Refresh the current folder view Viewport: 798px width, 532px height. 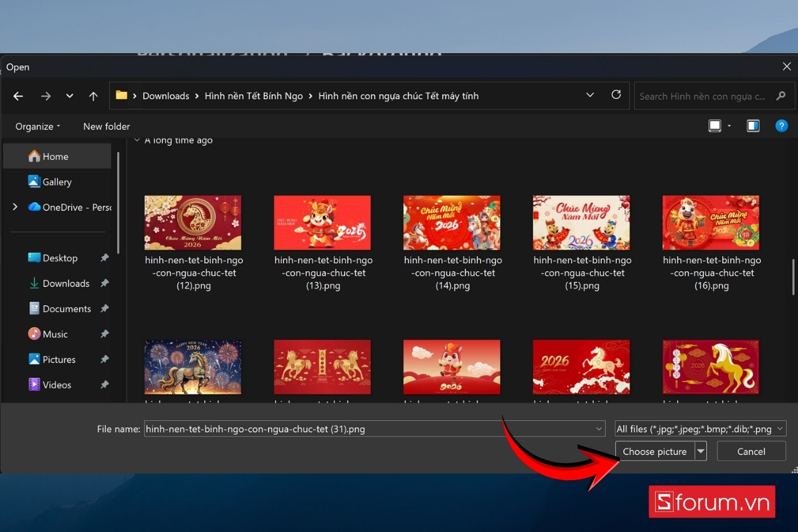click(x=615, y=95)
